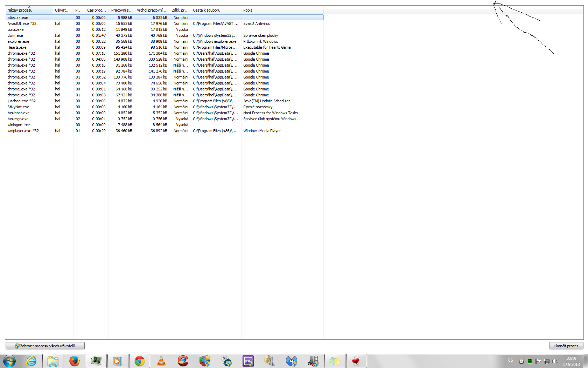This screenshot has width=588, height=368.
Task: Launch CPU-Z from the taskbar
Action: click(x=248, y=361)
